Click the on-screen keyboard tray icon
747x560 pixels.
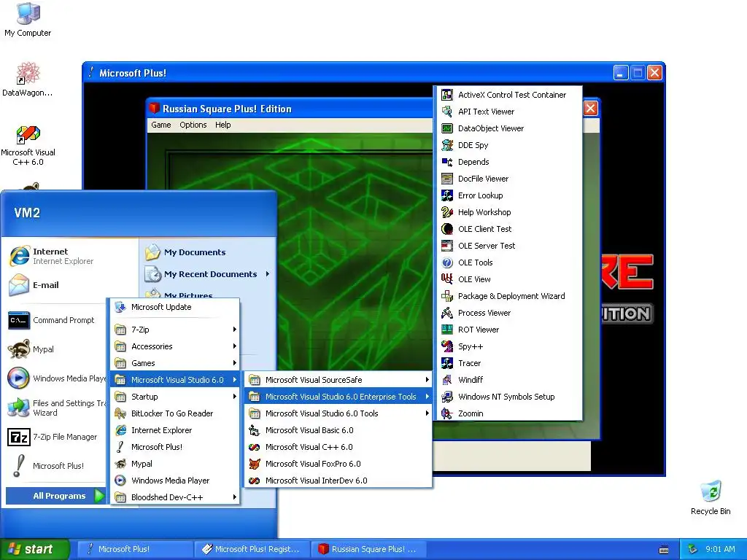[664, 550]
